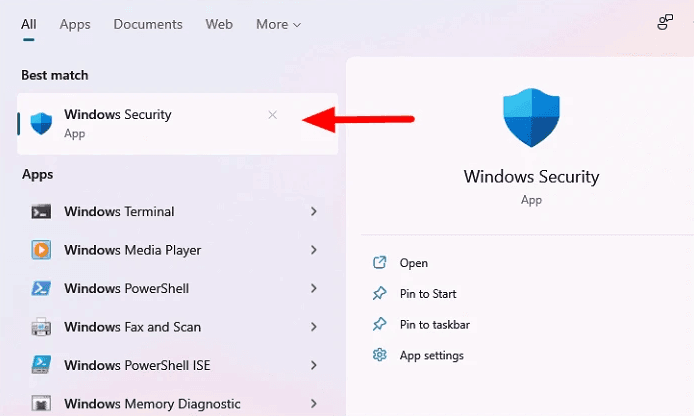The height and width of the screenshot is (416, 694).
Task: Click the Windows Security shield icon in Best match
Action: 41,123
